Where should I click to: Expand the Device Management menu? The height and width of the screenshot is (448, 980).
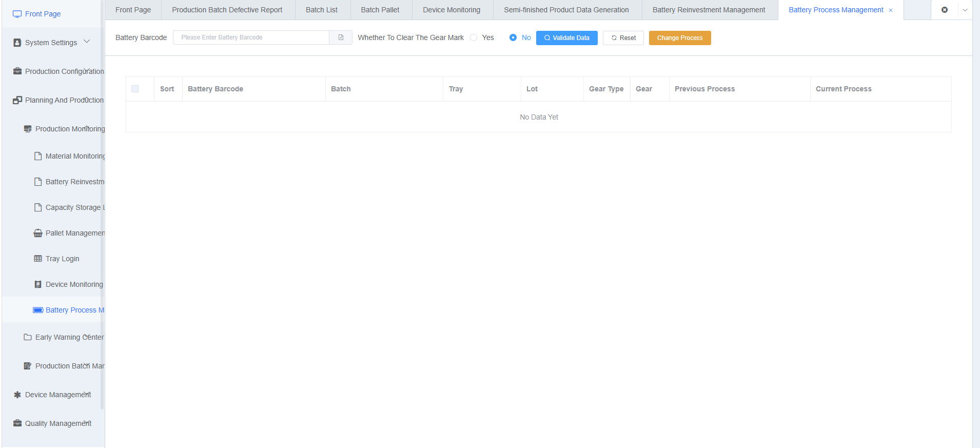pos(87,394)
